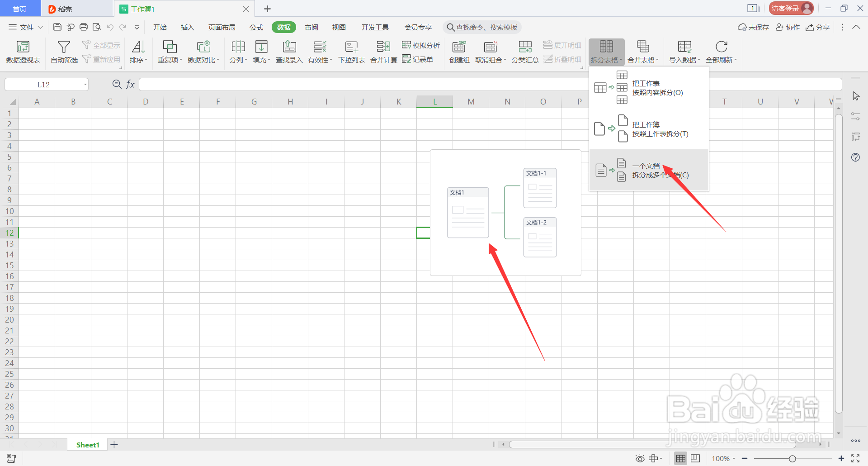868x466 pixels.
Task: Switch to the Insert (插入) ribbon tab
Action: [x=187, y=27]
